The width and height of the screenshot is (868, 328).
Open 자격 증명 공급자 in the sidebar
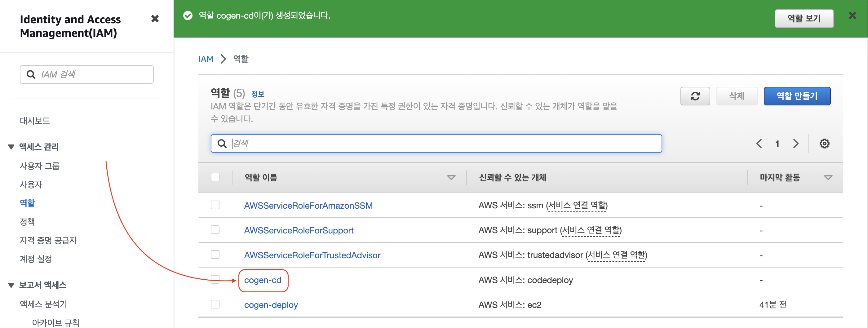coord(48,240)
